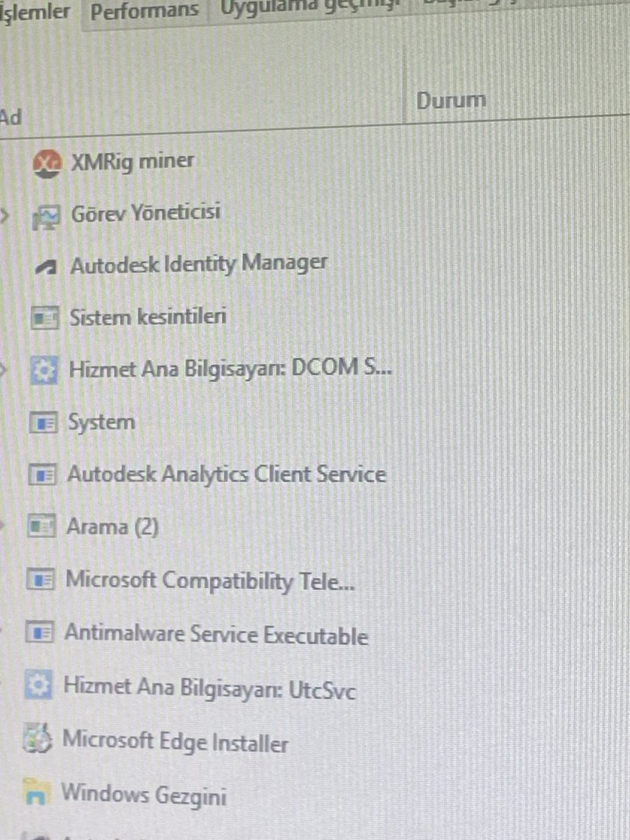Expand the Görev Yöneticisi process group

(5, 216)
